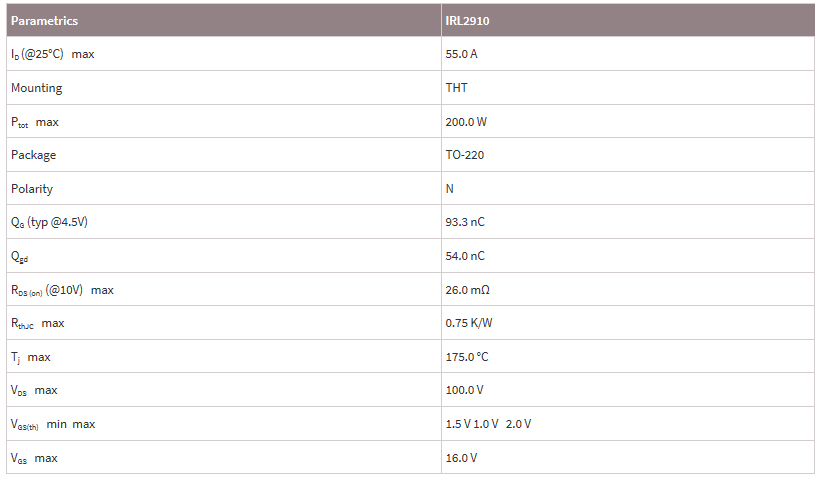Select the Package row label
The width and height of the screenshot is (823, 484).
[34, 155]
